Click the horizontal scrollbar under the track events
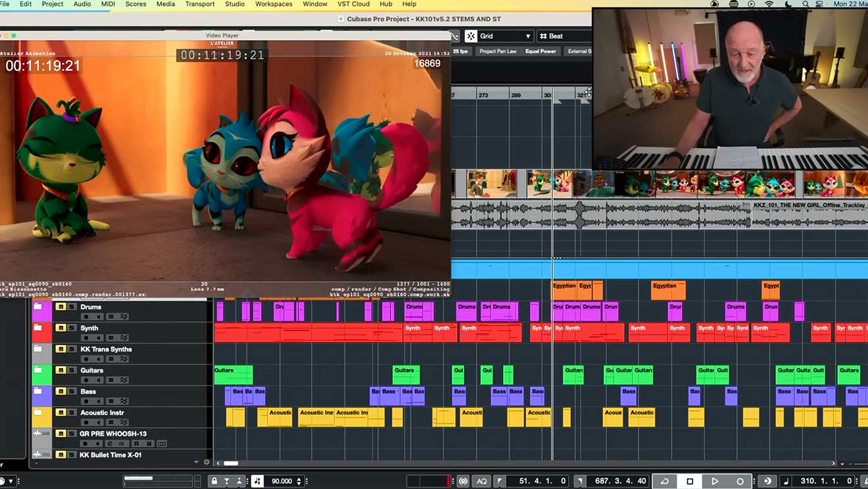 tap(526, 463)
